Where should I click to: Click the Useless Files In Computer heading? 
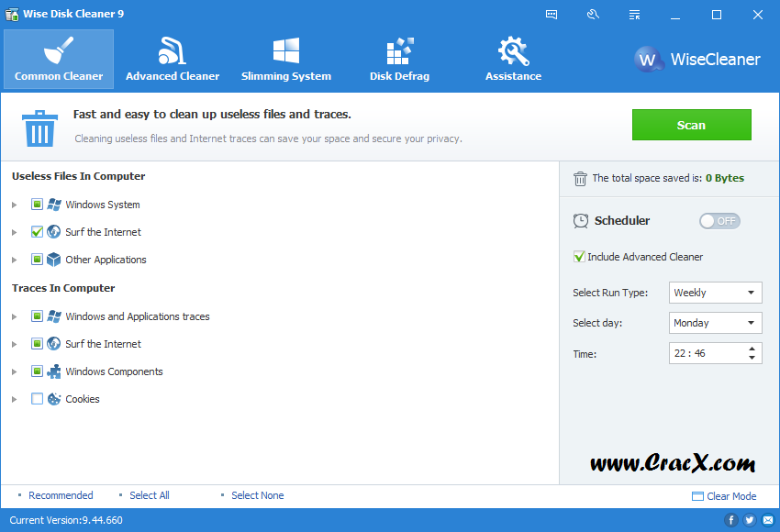point(78,176)
